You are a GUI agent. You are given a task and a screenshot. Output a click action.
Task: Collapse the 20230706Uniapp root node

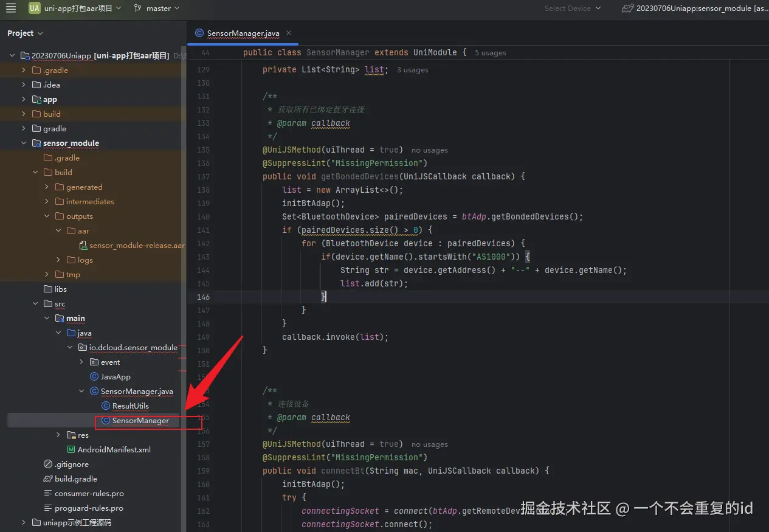coord(12,55)
